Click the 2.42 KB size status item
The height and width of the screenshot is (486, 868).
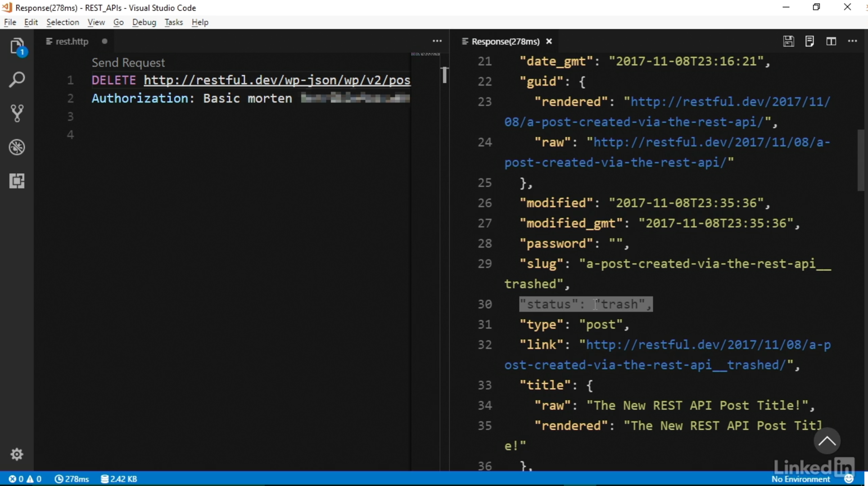click(x=119, y=479)
